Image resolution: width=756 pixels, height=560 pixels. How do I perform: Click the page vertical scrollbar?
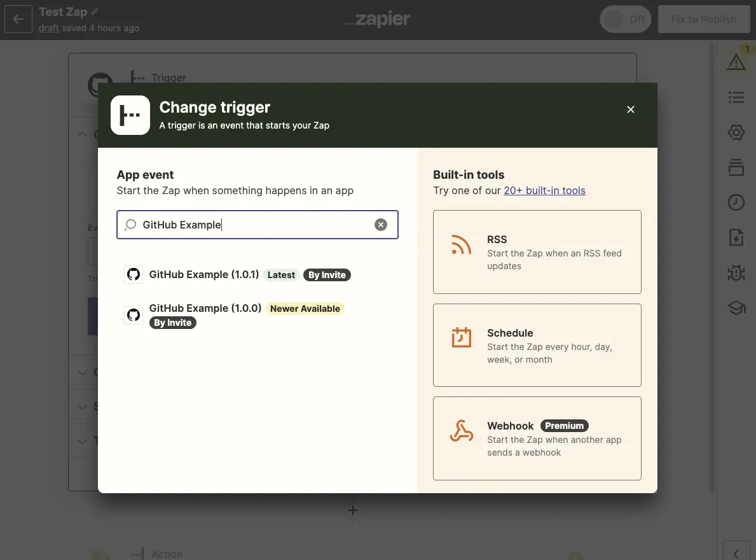tap(711, 268)
